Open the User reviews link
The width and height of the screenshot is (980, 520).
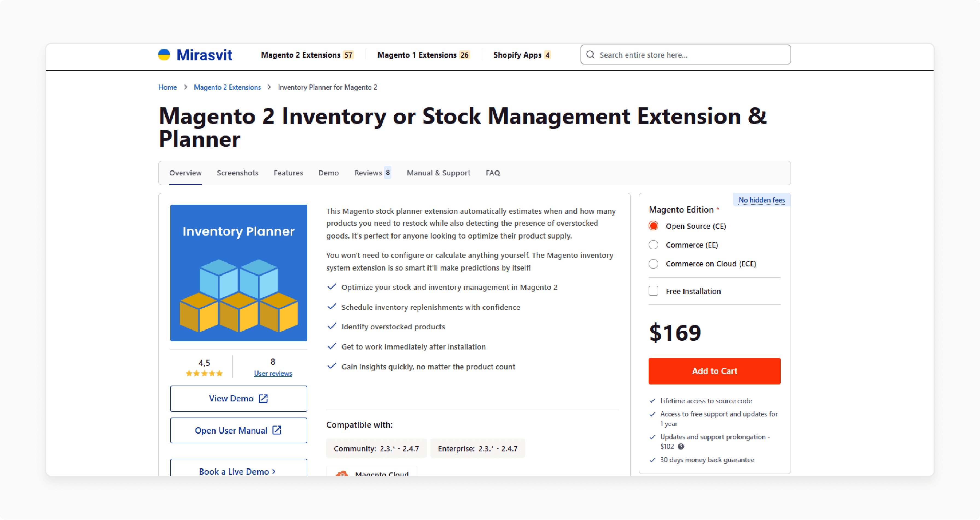click(x=273, y=373)
